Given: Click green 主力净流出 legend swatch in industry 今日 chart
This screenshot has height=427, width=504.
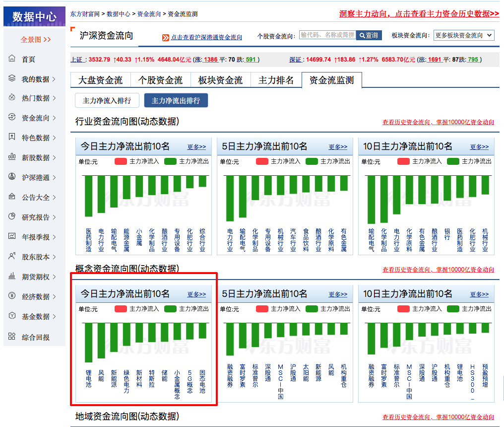Looking at the screenshot, I should point(170,161).
